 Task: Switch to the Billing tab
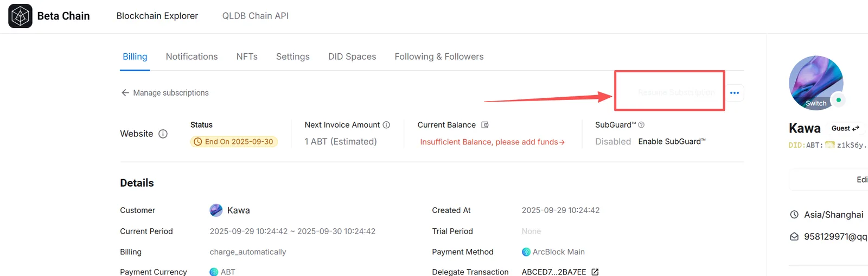(135, 57)
